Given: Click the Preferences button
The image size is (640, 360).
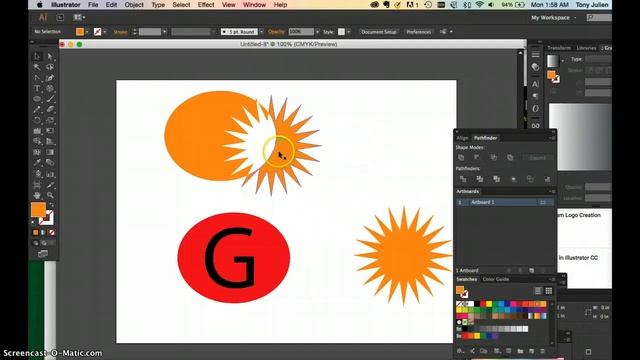Looking at the screenshot, I should click(x=419, y=32).
